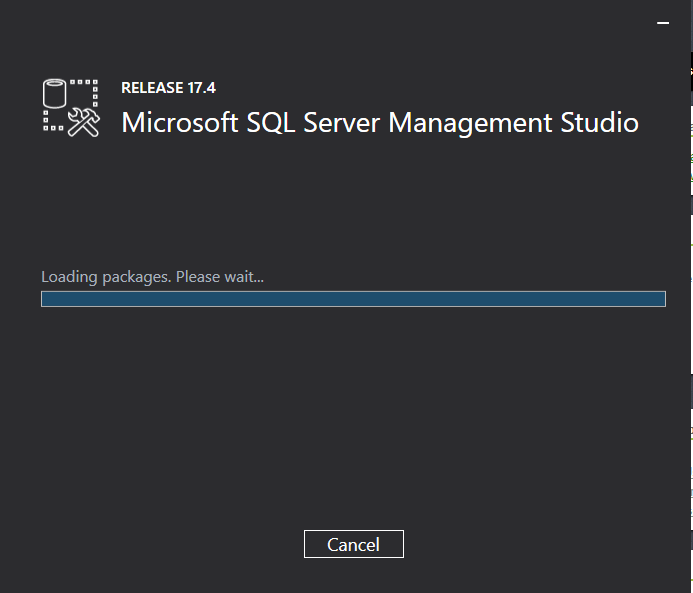
Task: Click the right end of the progress bar
Action: 662,299
